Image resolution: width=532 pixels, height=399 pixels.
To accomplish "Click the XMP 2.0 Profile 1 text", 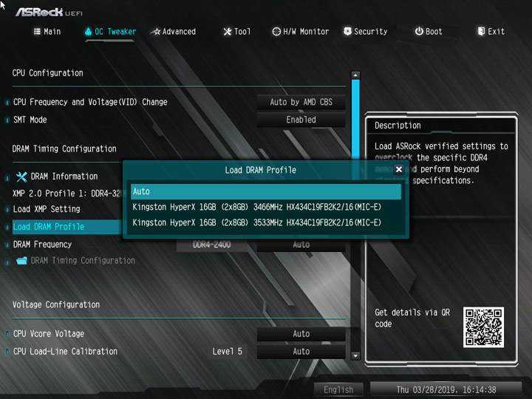I will pyautogui.click(x=66, y=194).
